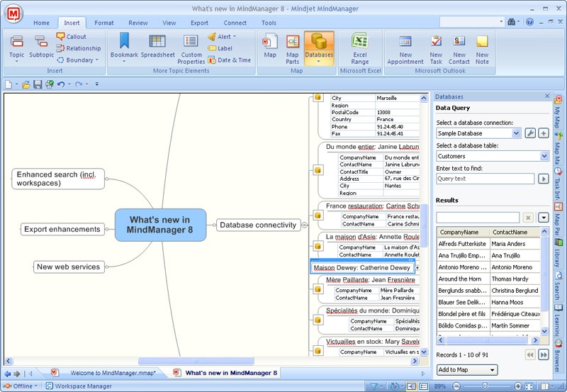The height and width of the screenshot is (392, 567).
Task: Toggle the Offline status in status bar
Action: [x=21, y=386]
